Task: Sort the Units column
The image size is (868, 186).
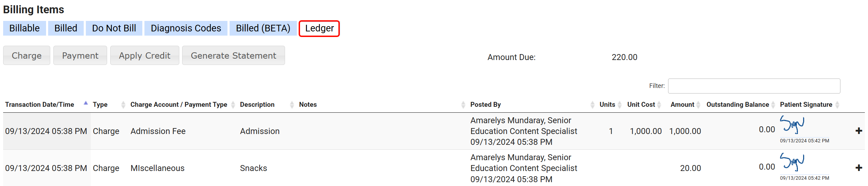Action: coord(619,105)
